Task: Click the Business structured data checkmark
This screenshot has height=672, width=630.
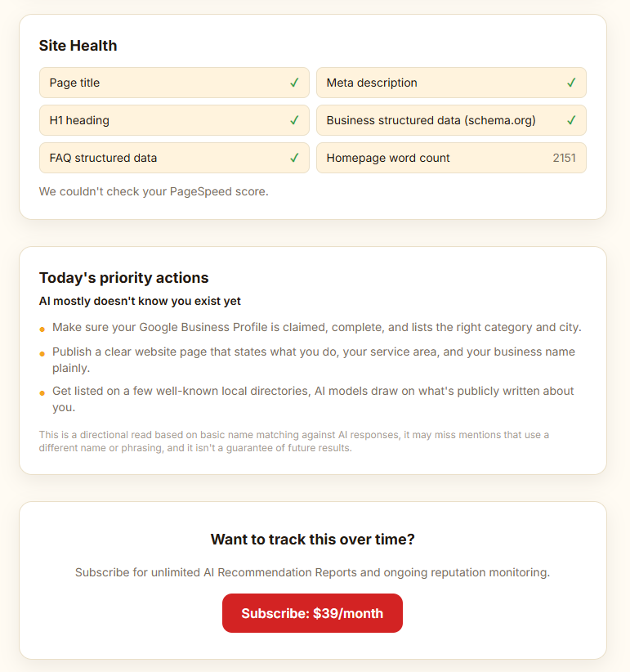Action: 571,120
